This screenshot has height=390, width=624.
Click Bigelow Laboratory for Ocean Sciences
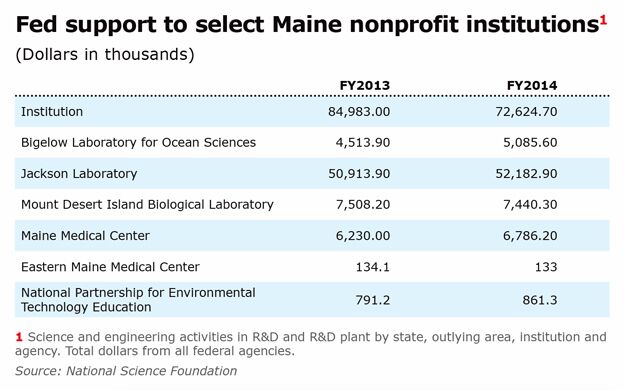138,142
